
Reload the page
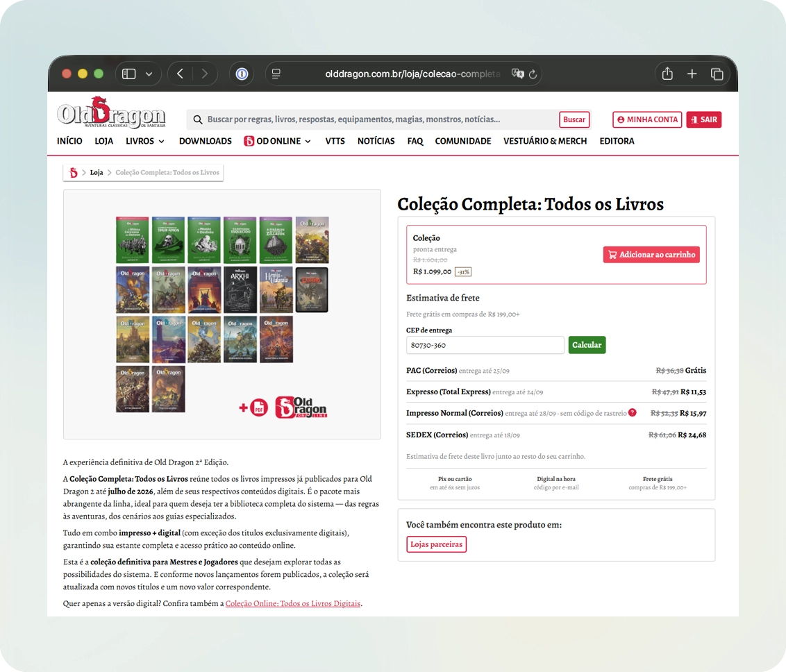point(533,74)
